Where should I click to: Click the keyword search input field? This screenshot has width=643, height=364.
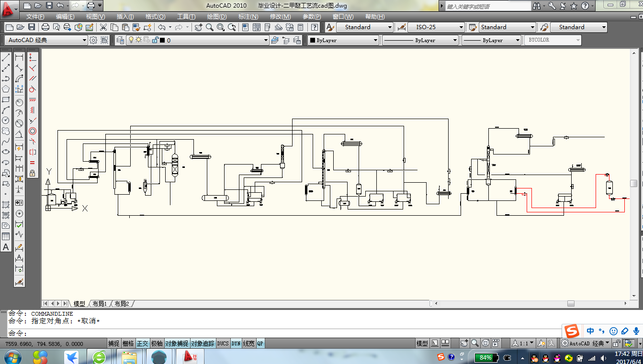487,6
